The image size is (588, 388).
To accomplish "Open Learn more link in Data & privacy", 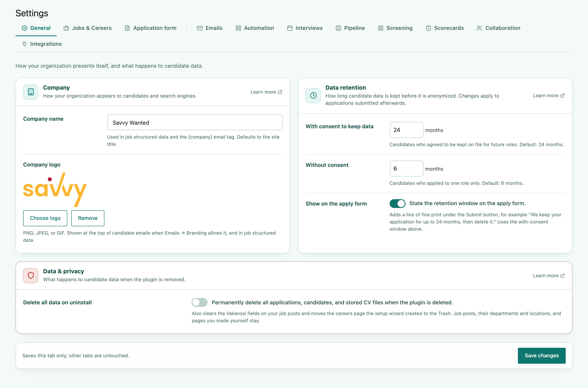I will 549,276.
